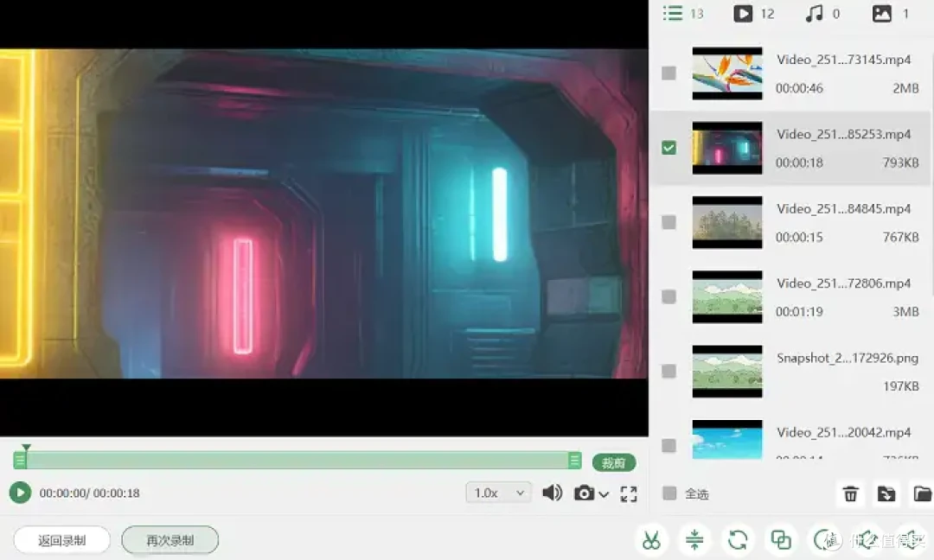Click the file name Video_251...20042.mp4
The width and height of the screenshot is (934, 560).
pos(843,432)
